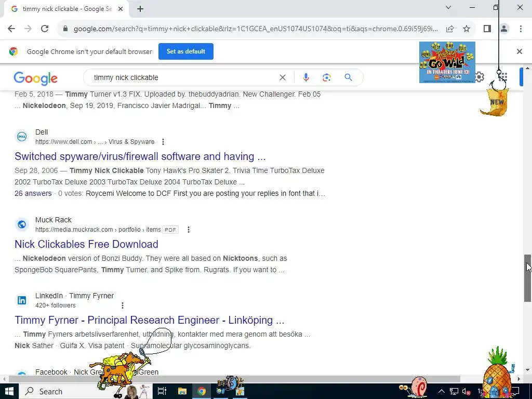Click the vertical scrollbar thumb
The image size is (532, 399).
528,278
